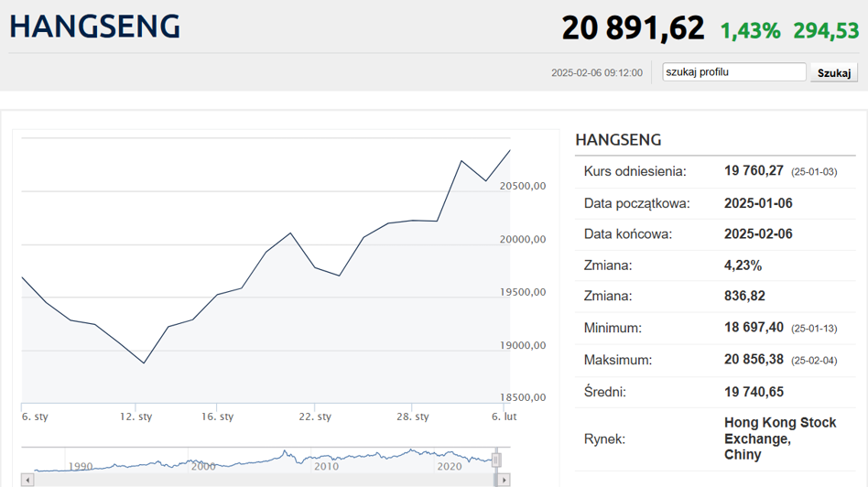Click the '6. sty' x-axis label
The height and width of the screenshot is (487, 868).
click(35, 417)
